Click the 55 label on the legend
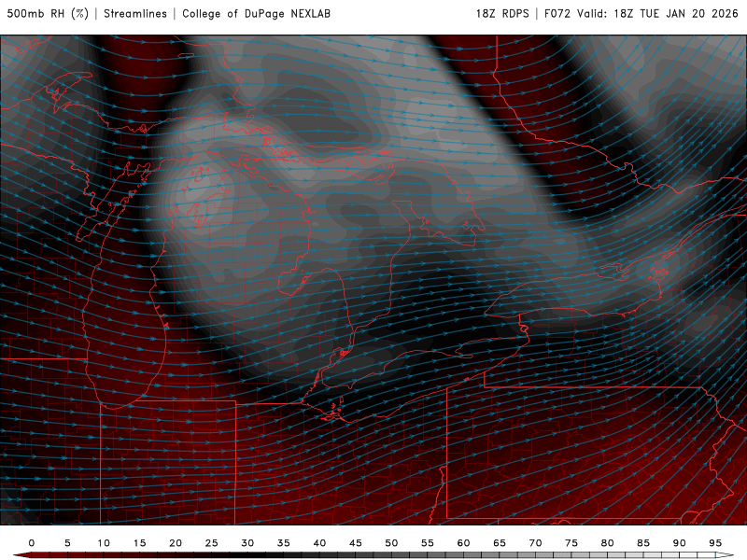The image size is (747, 560). pyautogui.click(x=428, y=543)
